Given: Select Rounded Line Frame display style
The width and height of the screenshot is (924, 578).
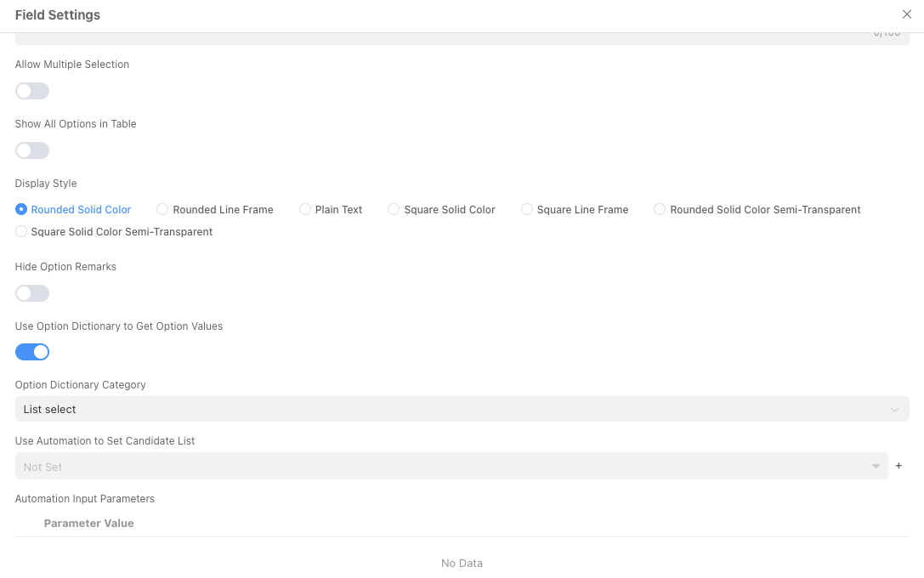Looking at the screenshot, I should [x=162, y=209].
